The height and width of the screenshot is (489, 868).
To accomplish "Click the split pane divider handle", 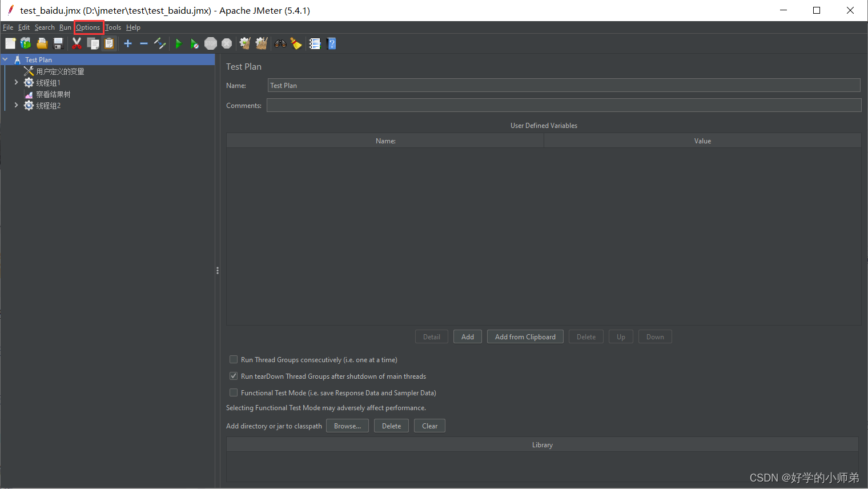I will [x=218, y=270].
